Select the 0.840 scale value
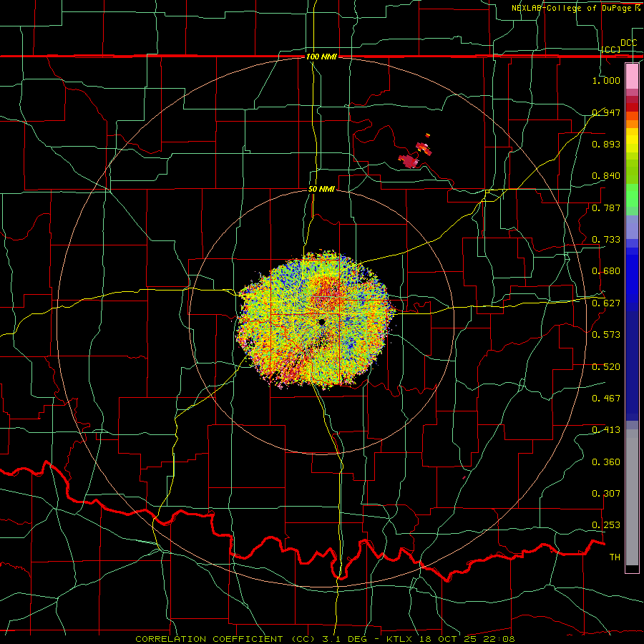Viewport: 644px width, 644px height. coord(606,176)
